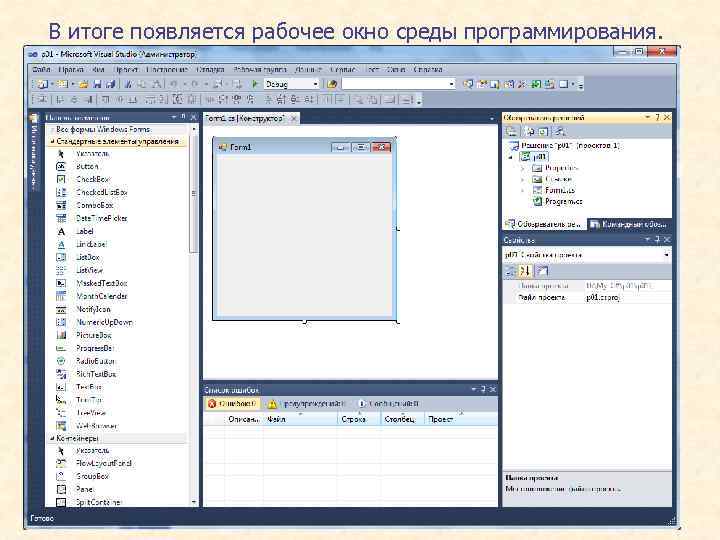This screenshot has height=540, width=720.
Task: Select the CheckedListBox toolbox item
Action: pos(101,192)
